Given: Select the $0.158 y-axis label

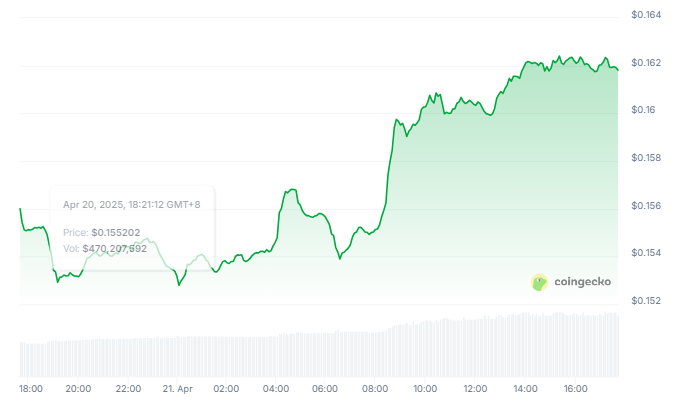Looking at the screenshot, I should pos(645,158).
